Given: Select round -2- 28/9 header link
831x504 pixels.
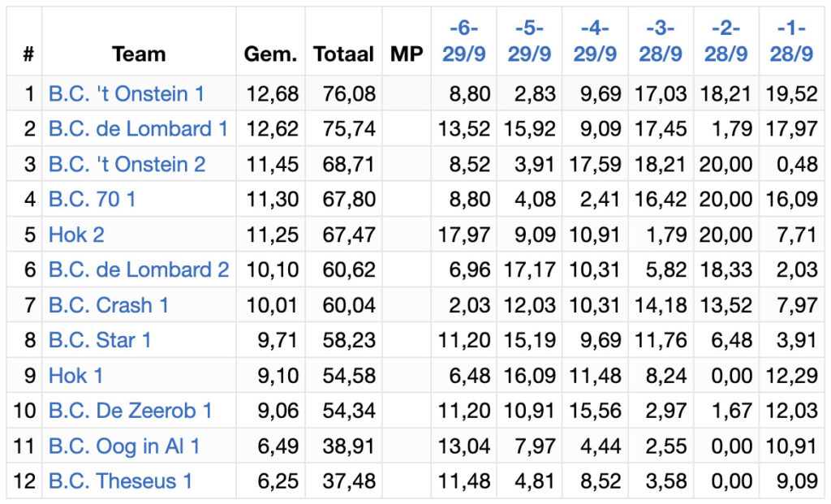Looking at the screenshot, I should [726, 41].
